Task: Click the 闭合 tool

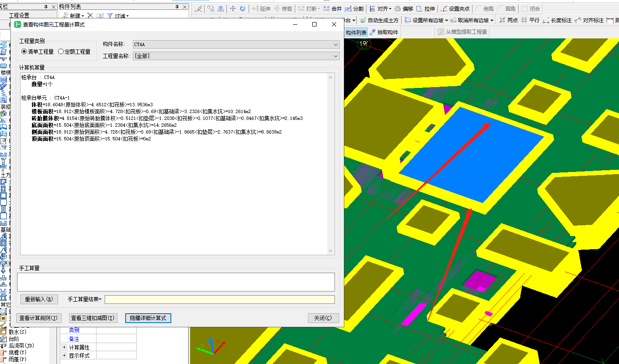Action: click(x=531, y=9)
